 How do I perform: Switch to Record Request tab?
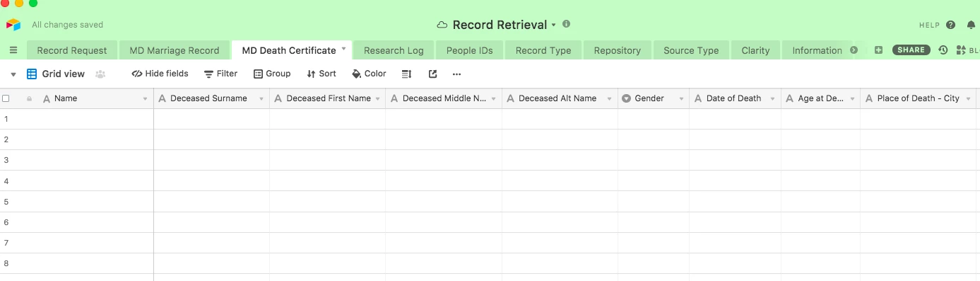pos(72,50)
